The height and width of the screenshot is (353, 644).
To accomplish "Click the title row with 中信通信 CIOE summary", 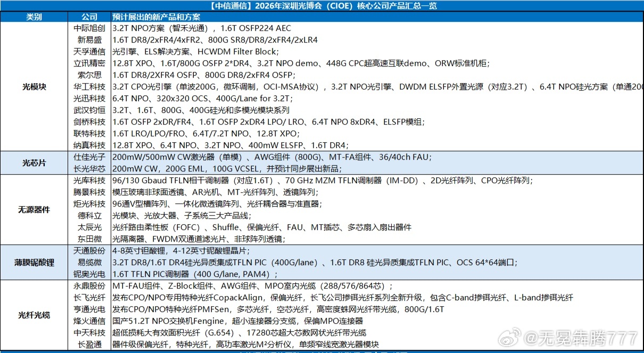I will click(322, 6).
